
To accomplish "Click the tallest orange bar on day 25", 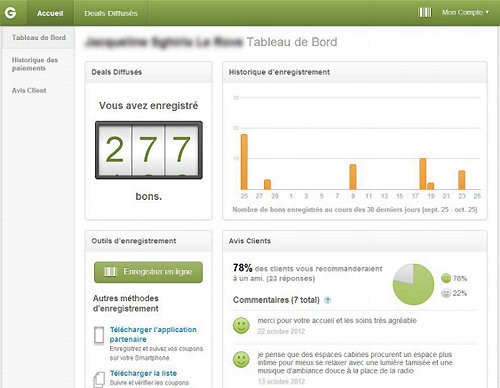I will pyautogui.click(x=244, y=162).
